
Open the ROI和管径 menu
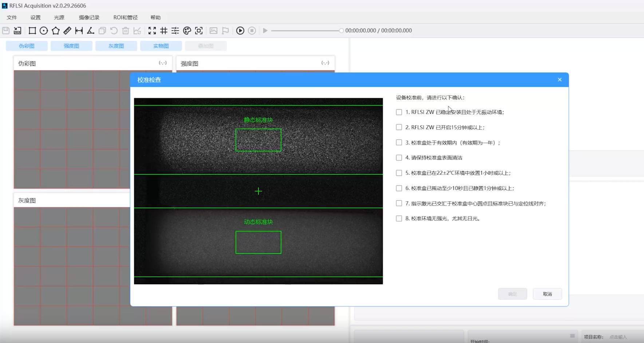(x=126, y=17)
